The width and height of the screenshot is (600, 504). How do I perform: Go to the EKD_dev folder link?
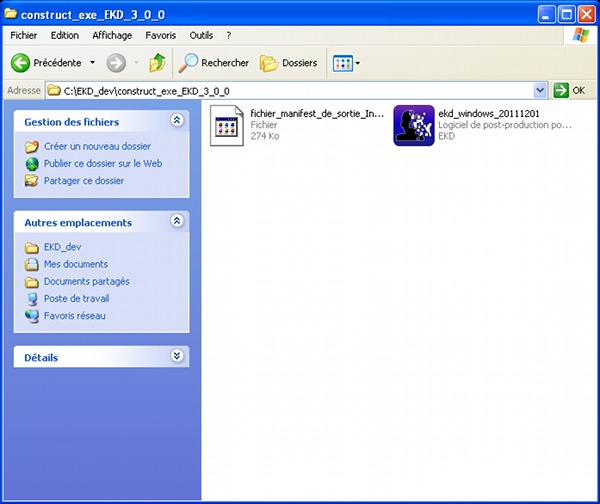[62, 247]
